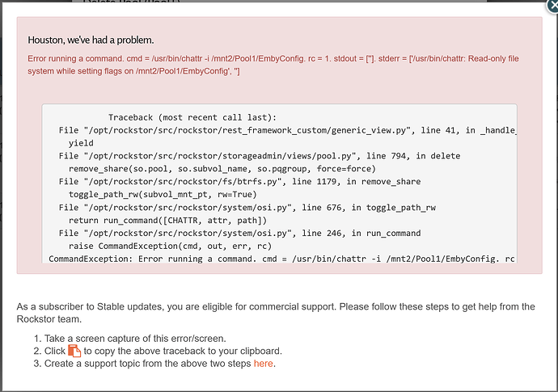This screenshot has height=392, width=558.
Task: Open the support topic "here" link
Action: pyautogui.click(x=264, y=364)
